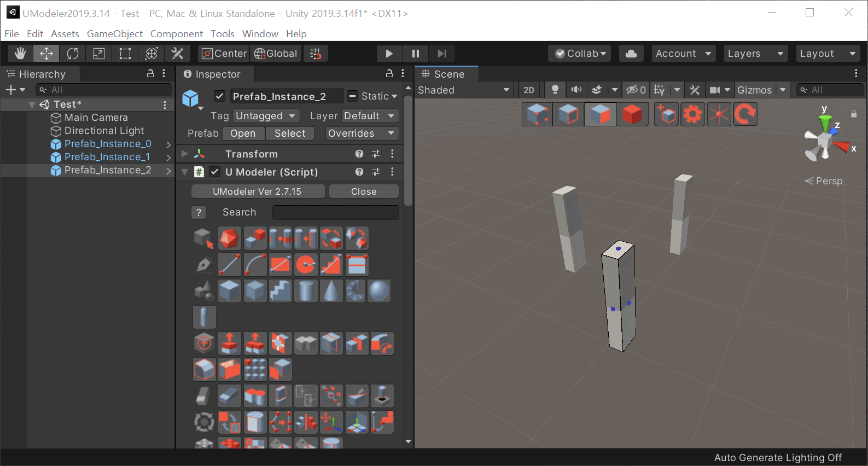The height and width of the screenshot is (466, 868).
Task: Click the prefab Open button
Action: pos(243,133)
